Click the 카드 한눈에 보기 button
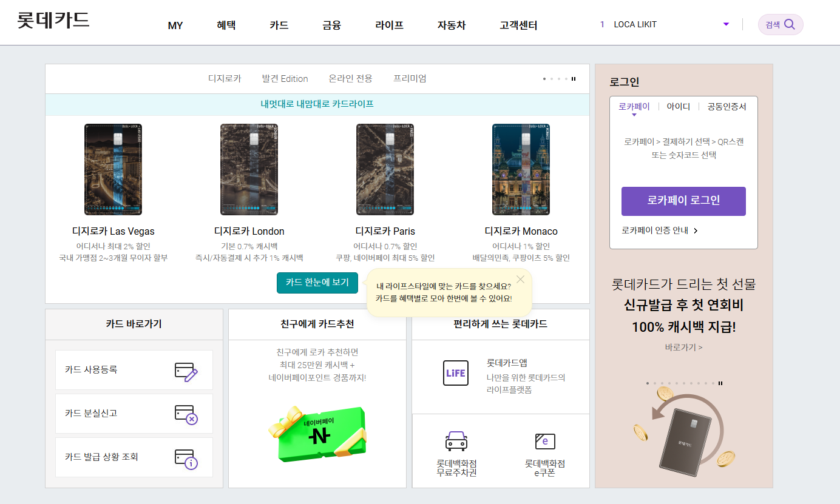 click(x=317, y=283)
